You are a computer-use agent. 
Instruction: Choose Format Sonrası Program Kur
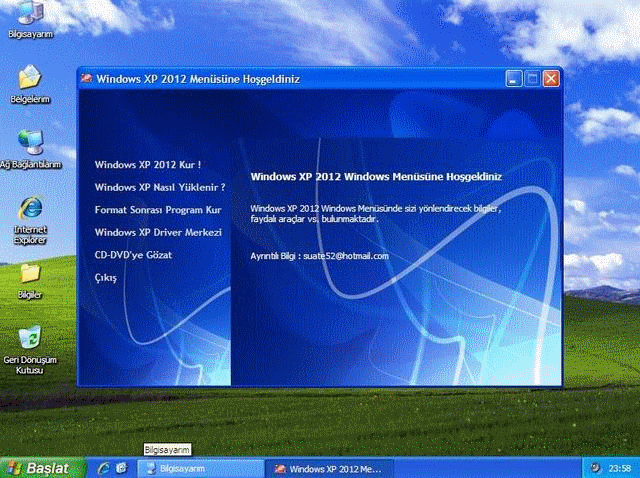(x=158, y=210)
